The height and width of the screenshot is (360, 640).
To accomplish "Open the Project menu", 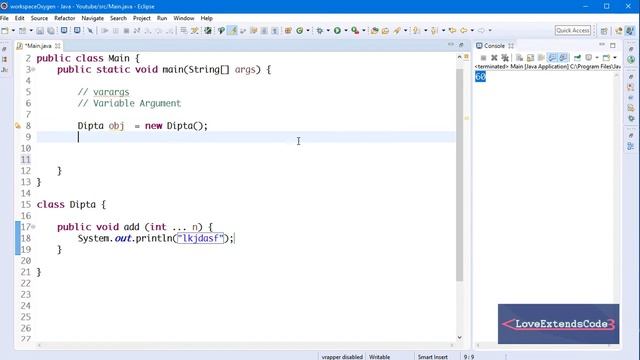I will [142, 18].
